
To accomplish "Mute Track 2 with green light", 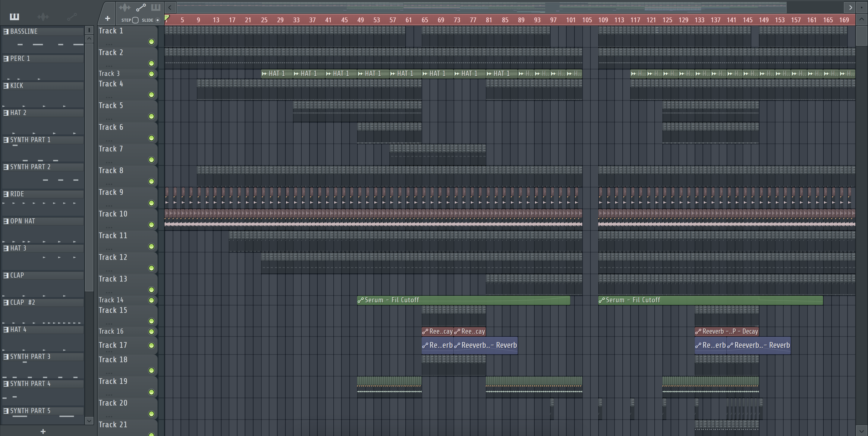I will click(151, 63).
